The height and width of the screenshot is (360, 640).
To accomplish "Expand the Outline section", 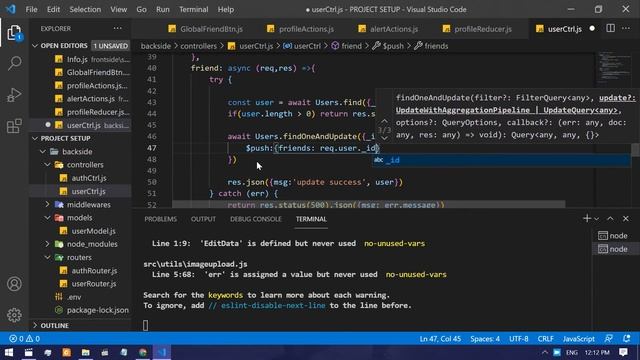I will pos(35,325).
